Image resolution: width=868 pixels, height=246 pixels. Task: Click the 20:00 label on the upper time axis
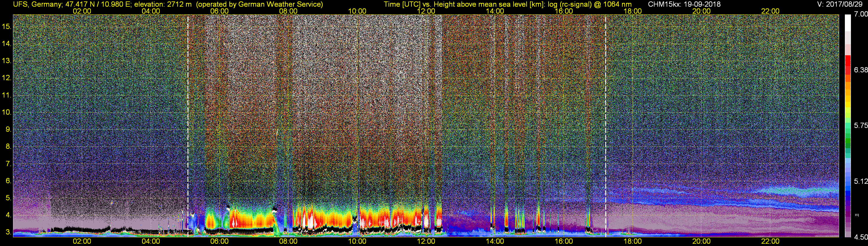pos(702,11)
